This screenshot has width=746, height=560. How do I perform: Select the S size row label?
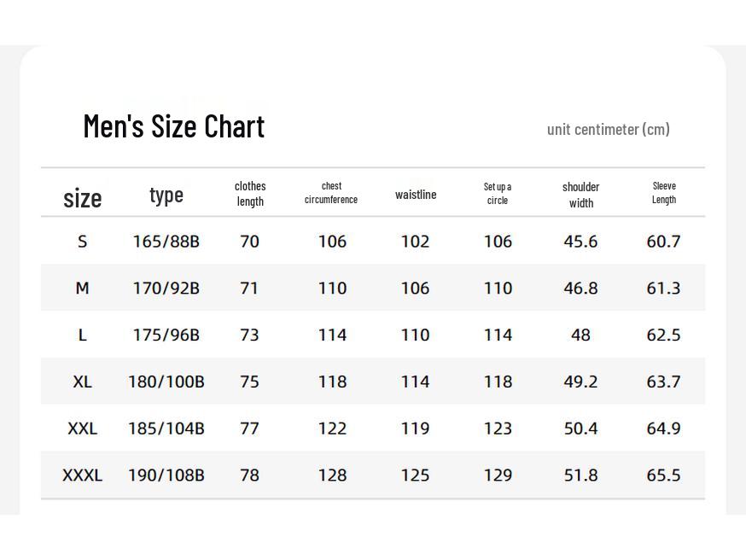pos(83,242)
